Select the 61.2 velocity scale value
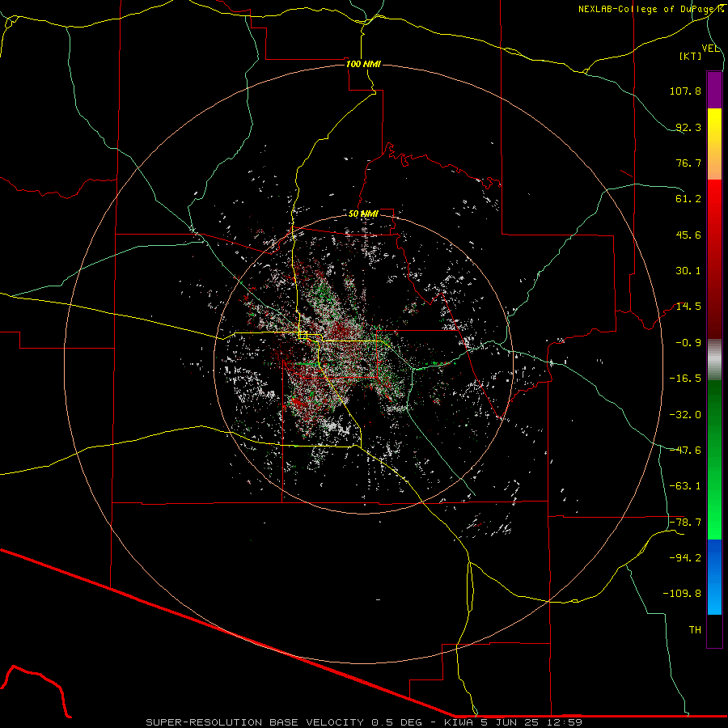Image resolution: width=728 pixels, height=728 pixels. 688,199
